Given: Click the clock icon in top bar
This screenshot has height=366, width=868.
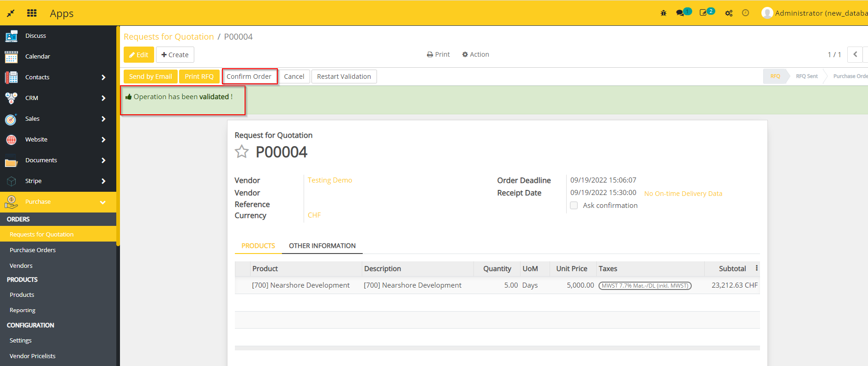Looking at the screenshot, I should tap(745, 13).
